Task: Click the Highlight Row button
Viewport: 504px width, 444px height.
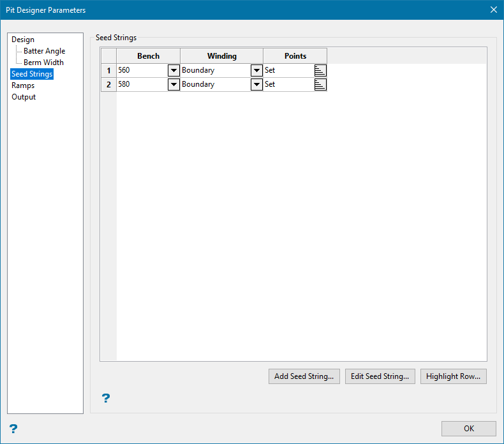Action: 453,376
